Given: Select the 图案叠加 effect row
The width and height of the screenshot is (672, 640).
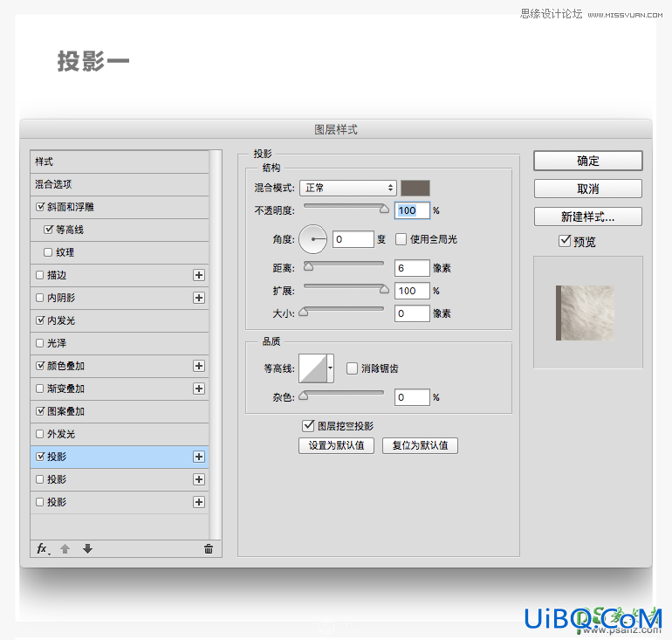Looking at the screenshot, I should point(120,411).
